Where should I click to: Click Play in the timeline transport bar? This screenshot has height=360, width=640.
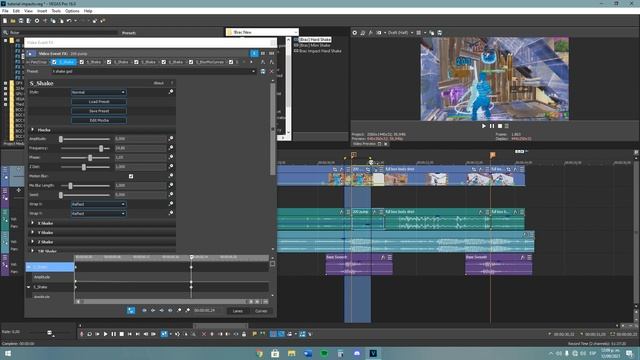point(105,334)
